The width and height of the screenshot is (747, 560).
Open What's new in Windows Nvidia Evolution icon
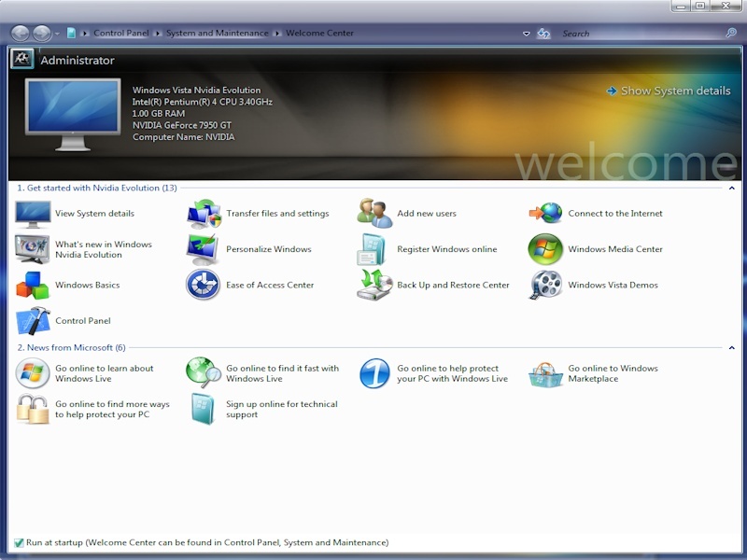click(33, 249)
